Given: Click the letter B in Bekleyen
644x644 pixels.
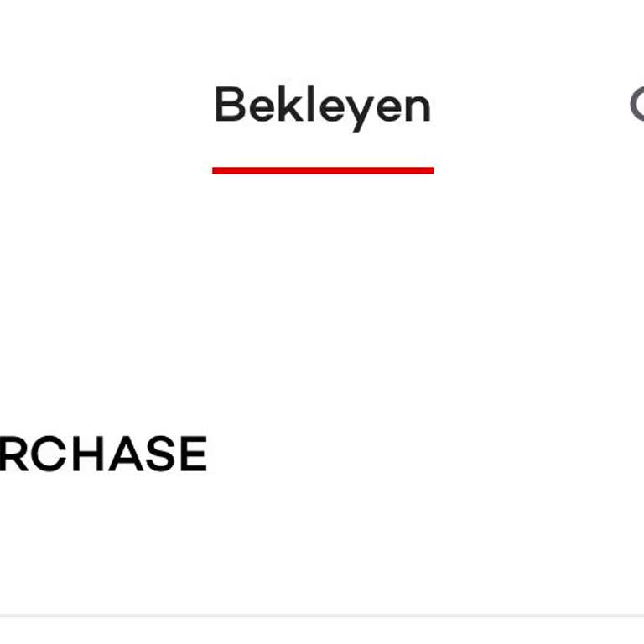Looking at the screenshot, I should [x=228, y=106].
